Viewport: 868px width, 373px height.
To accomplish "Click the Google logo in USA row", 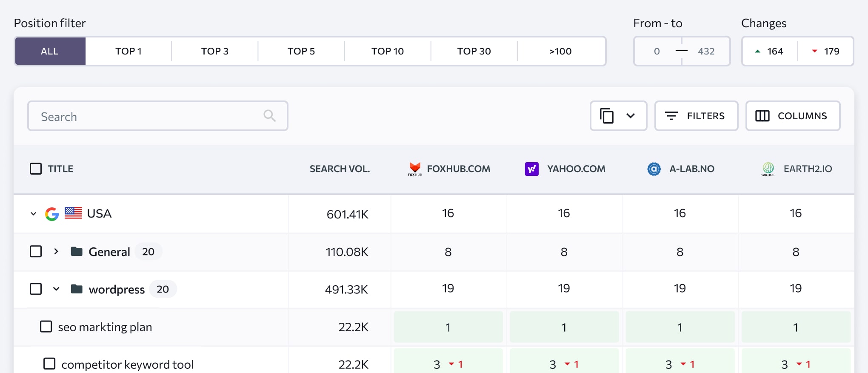I will [52, 214].
